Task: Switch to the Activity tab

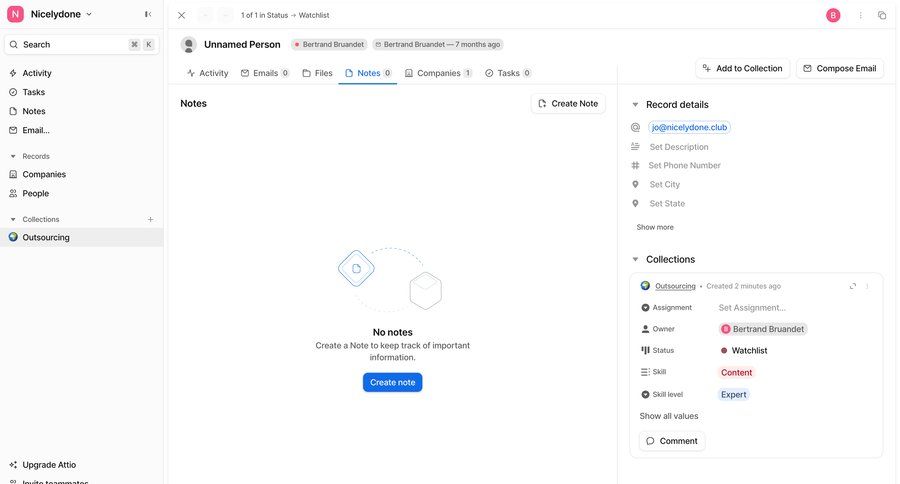Action: (208, 73)
